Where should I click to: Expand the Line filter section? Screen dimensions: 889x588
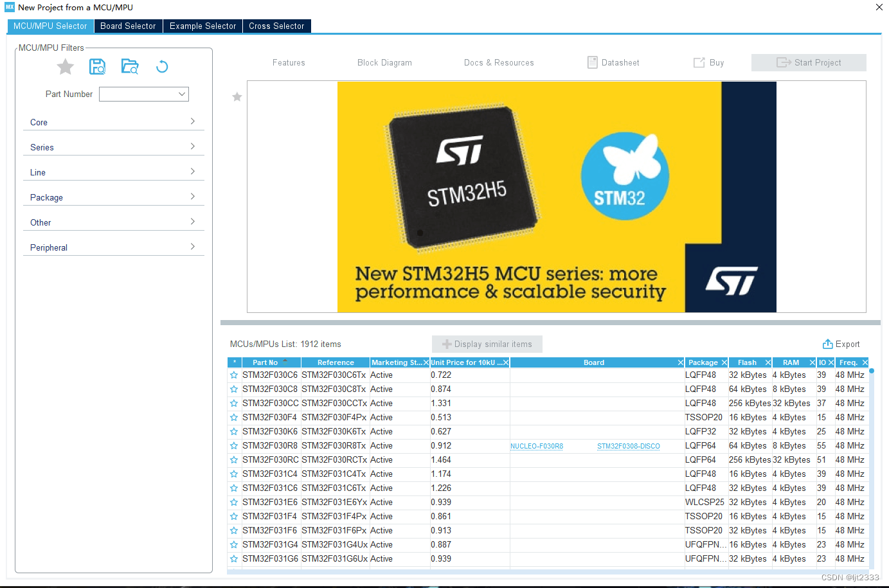(x=113, y=172)
